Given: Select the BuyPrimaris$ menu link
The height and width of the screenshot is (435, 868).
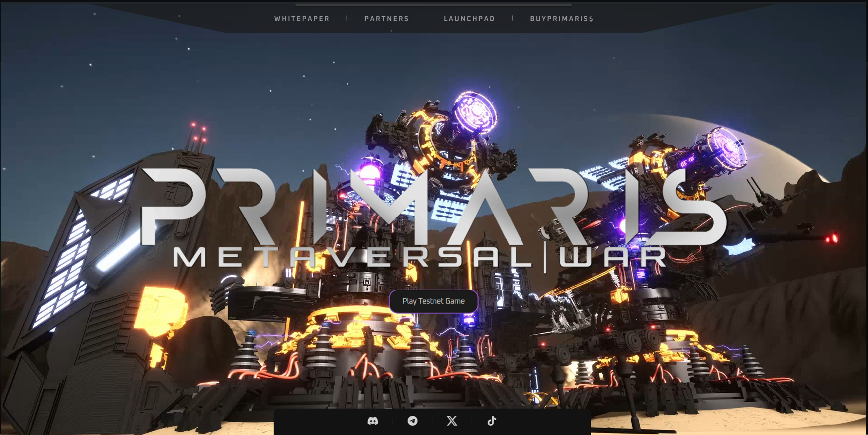Looking at the screenshot, I should pyautogui.click(x=562, y=19).
